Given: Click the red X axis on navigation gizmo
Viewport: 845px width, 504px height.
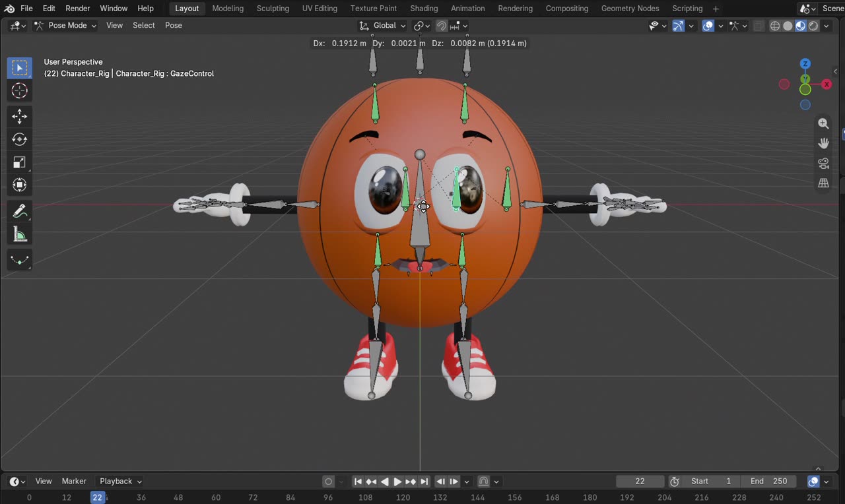Looking at the screenshot, I should coord(827,84).
